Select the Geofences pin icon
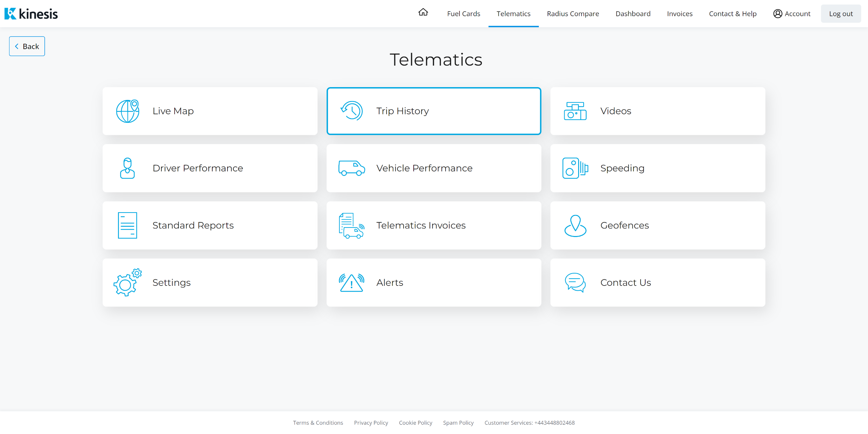The height and width of the screenshot is (434, 868). [575, 225]
